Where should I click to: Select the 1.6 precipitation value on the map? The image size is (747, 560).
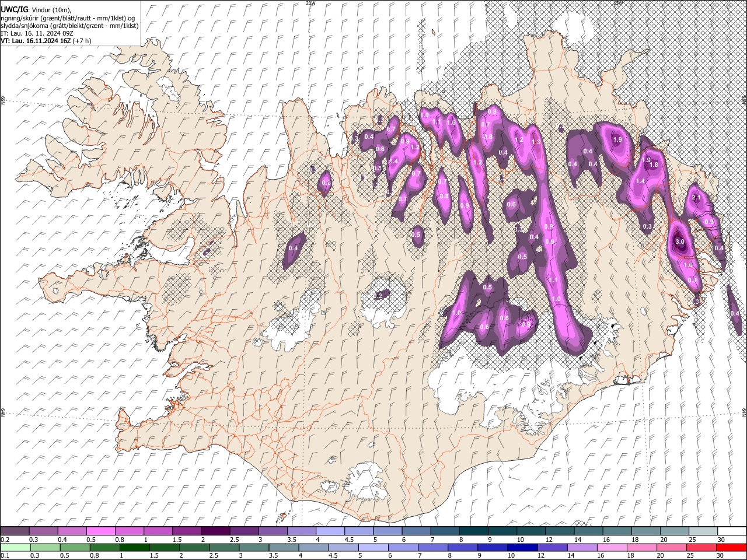pos(451,123)
